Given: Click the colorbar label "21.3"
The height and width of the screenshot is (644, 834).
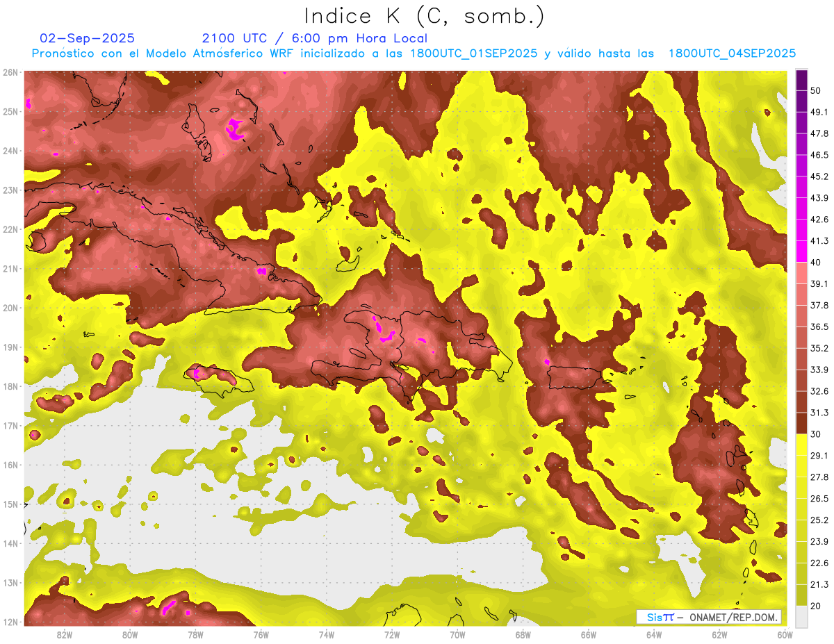Looking at the screenshot, I should click(x=819, y=584).
